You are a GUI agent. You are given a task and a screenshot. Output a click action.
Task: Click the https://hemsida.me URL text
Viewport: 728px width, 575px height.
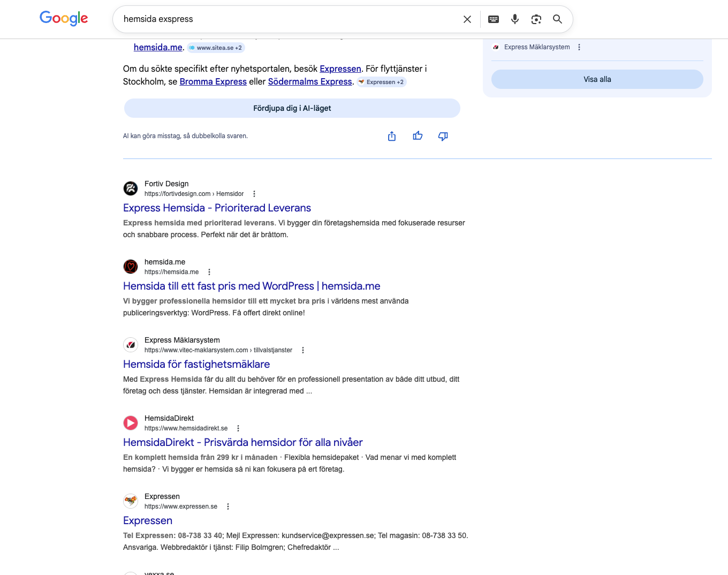point(171,272)
